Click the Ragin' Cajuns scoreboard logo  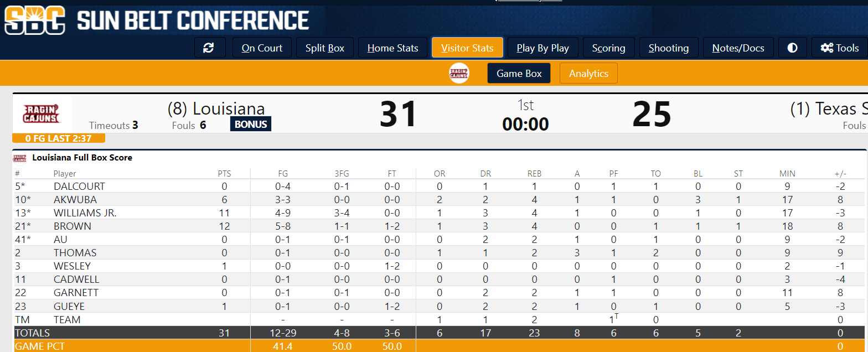click(x=40, y=114)
